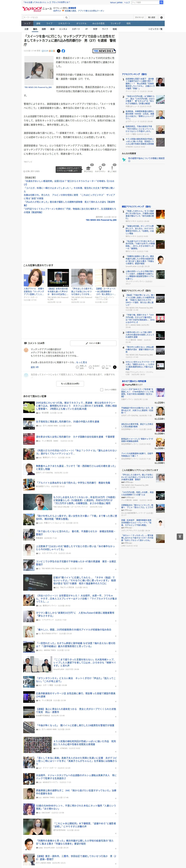Open the settings gear icon
186x868 pixels.
[161, 17]
